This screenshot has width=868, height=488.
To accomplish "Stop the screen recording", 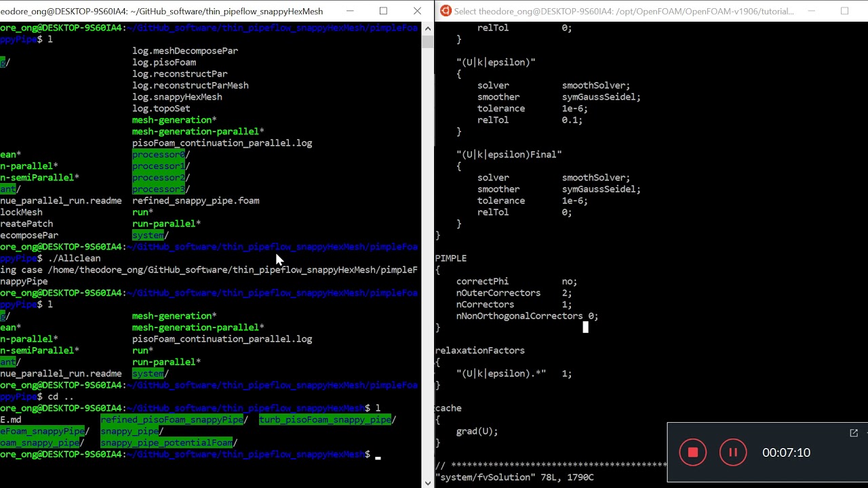I will tap(693, 453).
